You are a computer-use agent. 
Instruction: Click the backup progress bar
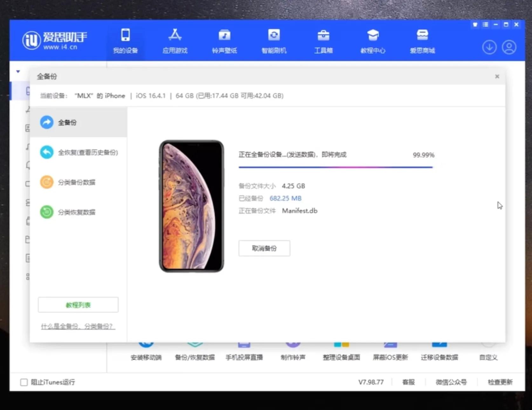[335, 167]
